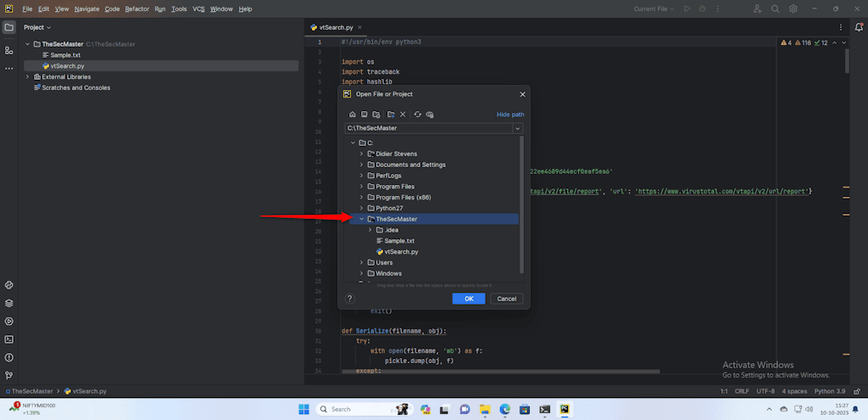868x420 pixels.
Task: Open Project view options dropdown
Action: 37,27
